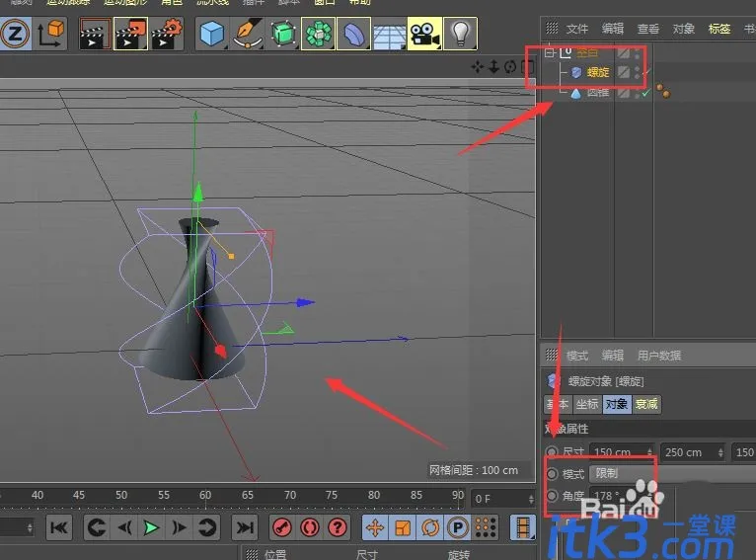Viewport: 756px width, 560px height.
Task: Click viewport zoom navigation icon
Action: tap(493, 66)
